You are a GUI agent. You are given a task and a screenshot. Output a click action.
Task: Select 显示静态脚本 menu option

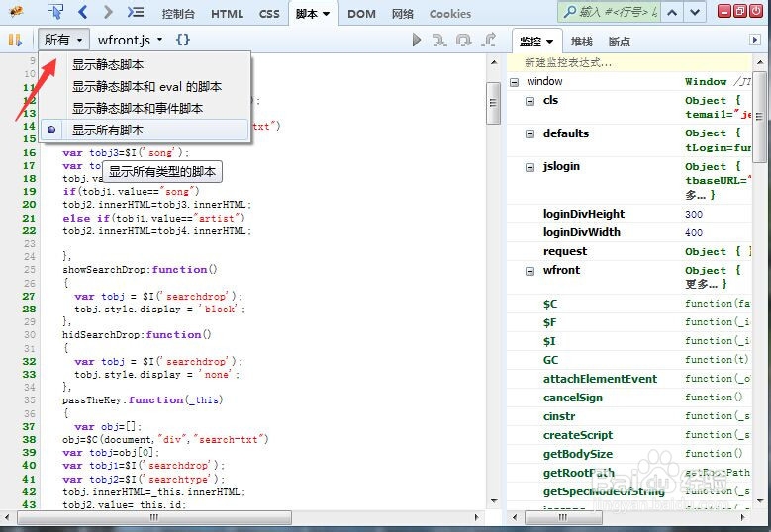click(x=145, y=65)
